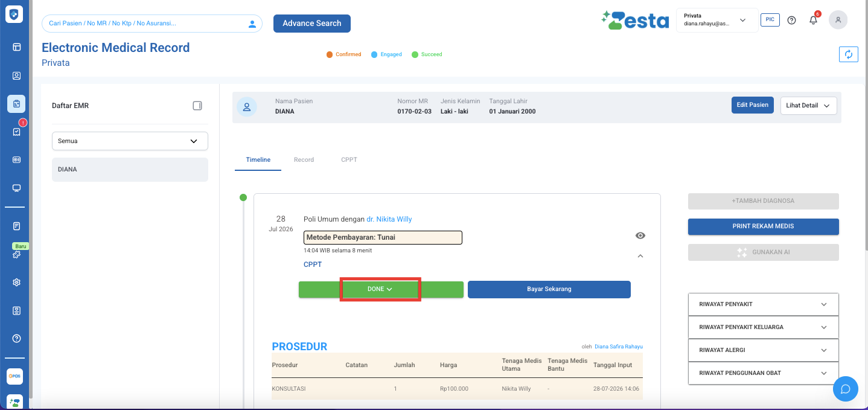The width and height of the screenshot is (868, 410).
Task: Open the puzzle plugin icon labeled Baru
Action: pos(16,254)
